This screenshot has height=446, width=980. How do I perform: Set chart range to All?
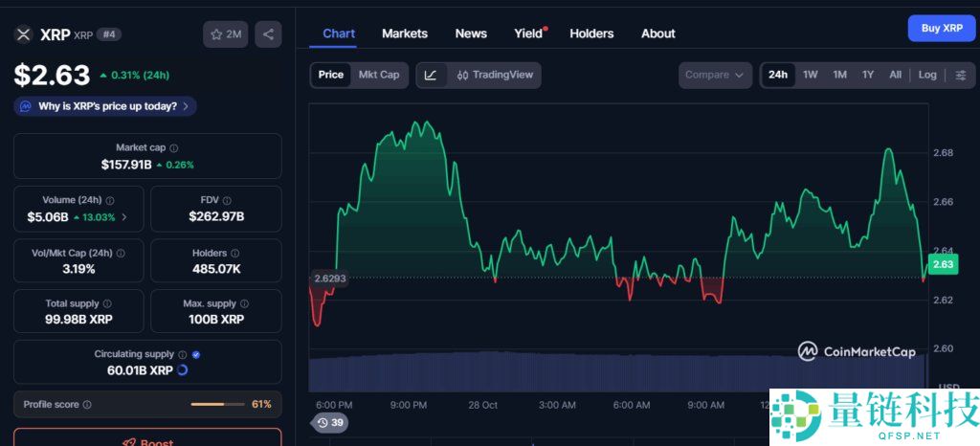tap(896, 75)
